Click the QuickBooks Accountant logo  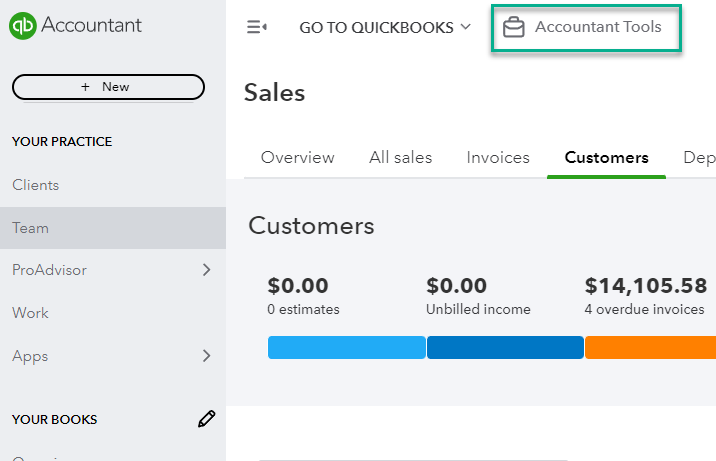coord(76,25)
